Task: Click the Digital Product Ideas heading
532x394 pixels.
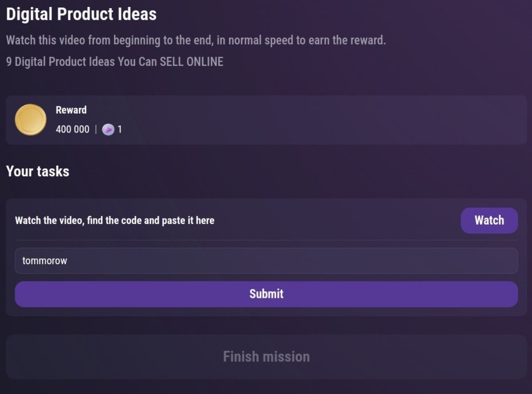Action: tap(81, 14)
